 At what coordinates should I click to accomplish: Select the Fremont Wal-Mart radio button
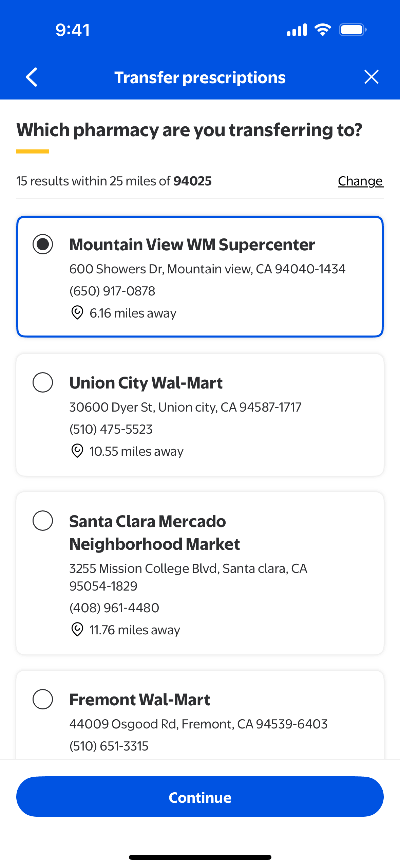(43, 699)
